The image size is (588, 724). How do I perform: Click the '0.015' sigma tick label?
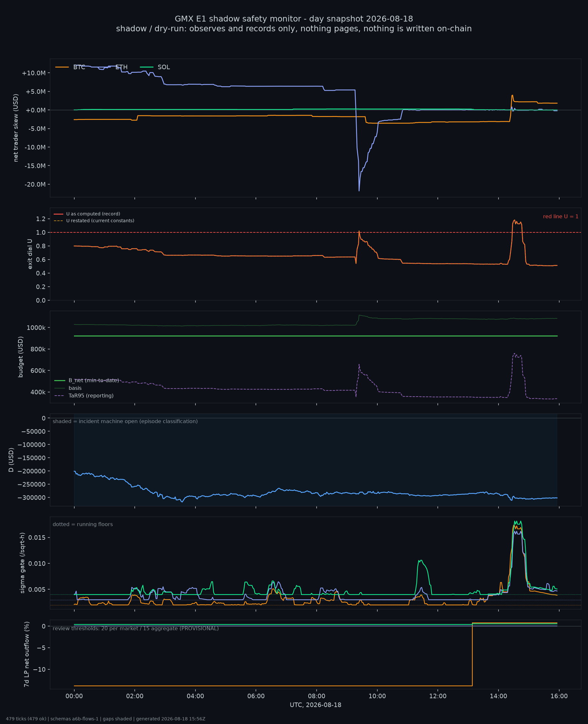click(x=37, y=538)
